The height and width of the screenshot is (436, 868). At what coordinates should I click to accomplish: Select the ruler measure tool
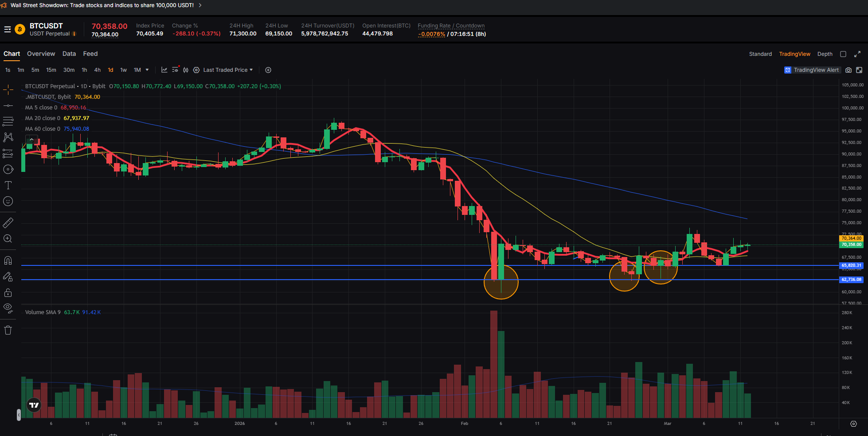click(8, 222)
